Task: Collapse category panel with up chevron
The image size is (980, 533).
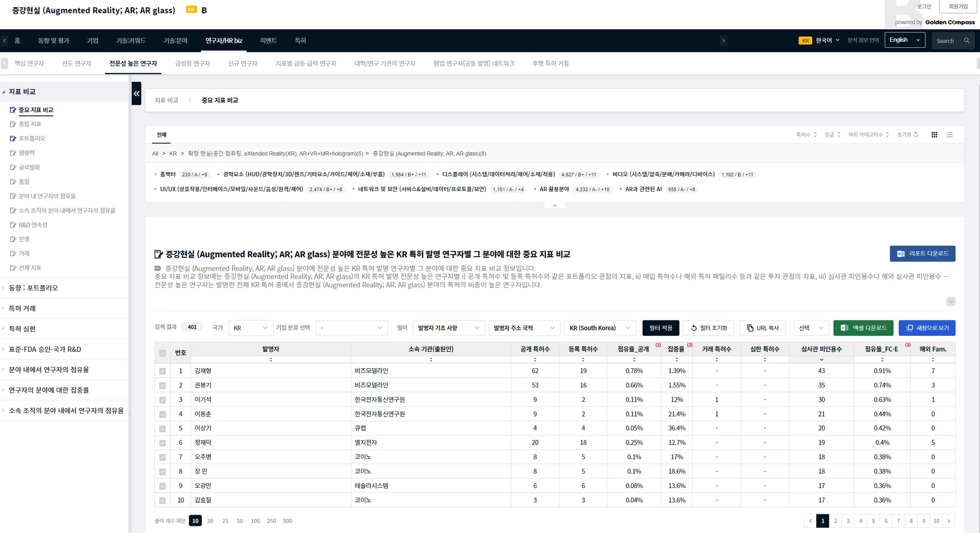Action: [555, 205]
